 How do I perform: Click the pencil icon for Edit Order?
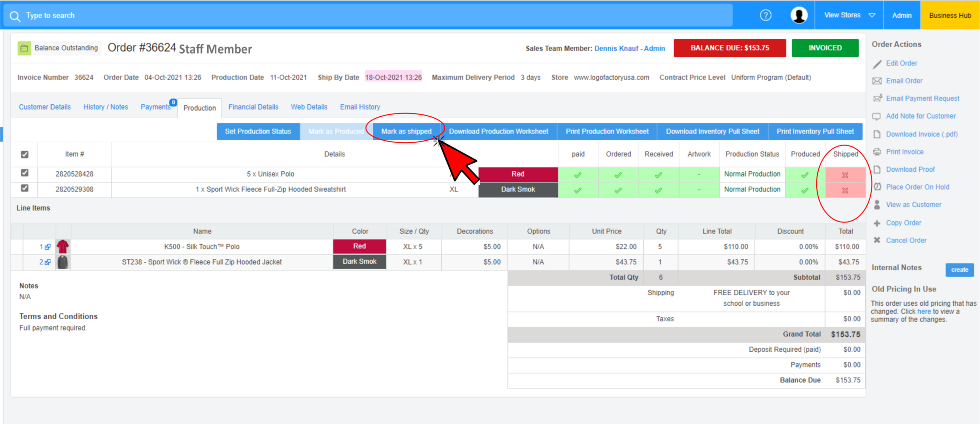pos(877,64)
